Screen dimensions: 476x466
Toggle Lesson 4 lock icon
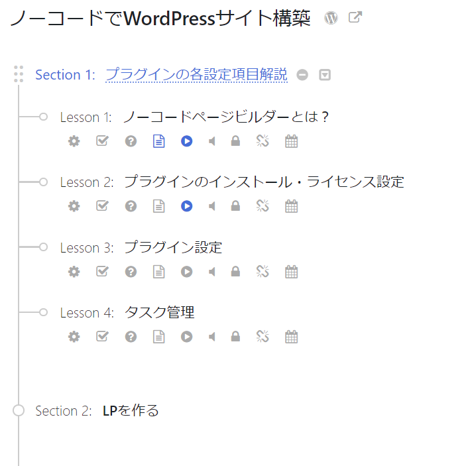(235, 337)
